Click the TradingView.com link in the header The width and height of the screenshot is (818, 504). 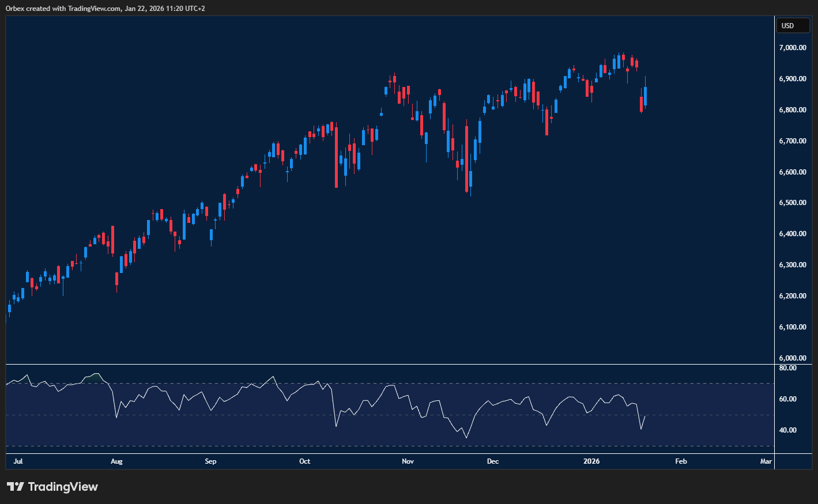[94, 8]
